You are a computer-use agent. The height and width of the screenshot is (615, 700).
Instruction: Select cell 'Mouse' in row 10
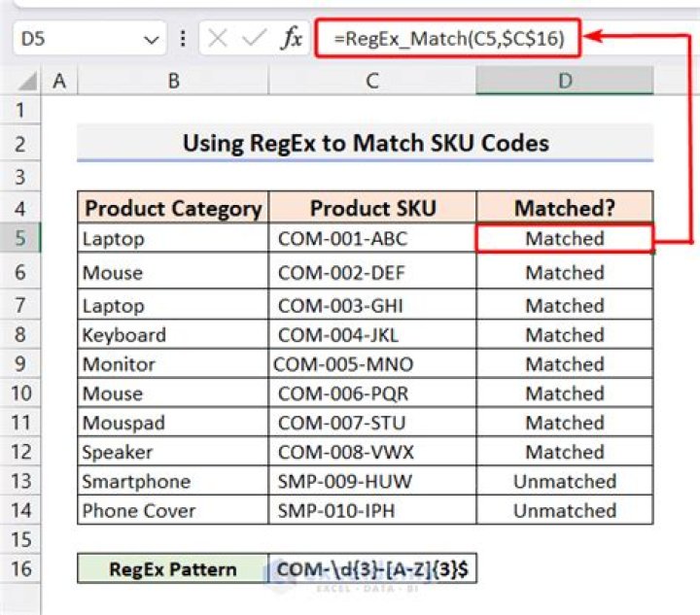pos(173,393)
